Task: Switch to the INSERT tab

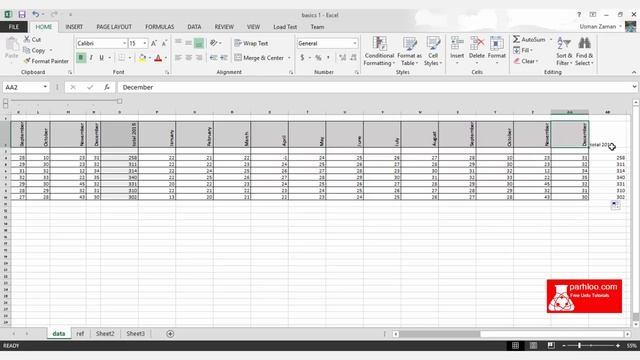Action: (74, 27)
